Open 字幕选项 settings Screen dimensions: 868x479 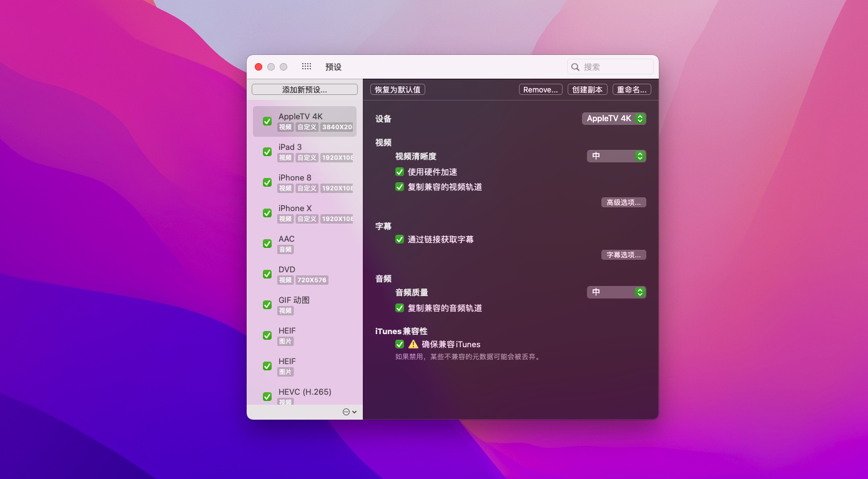coord(623,254)
